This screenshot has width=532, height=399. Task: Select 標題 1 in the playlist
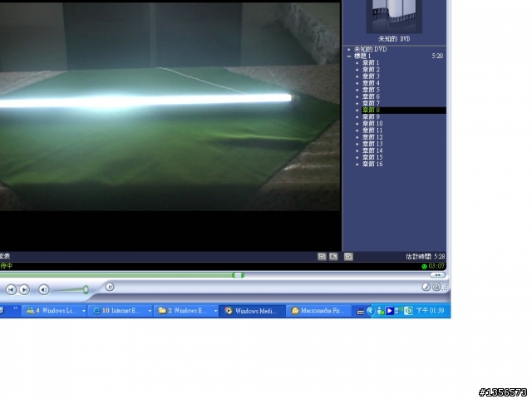coord(362,56)
